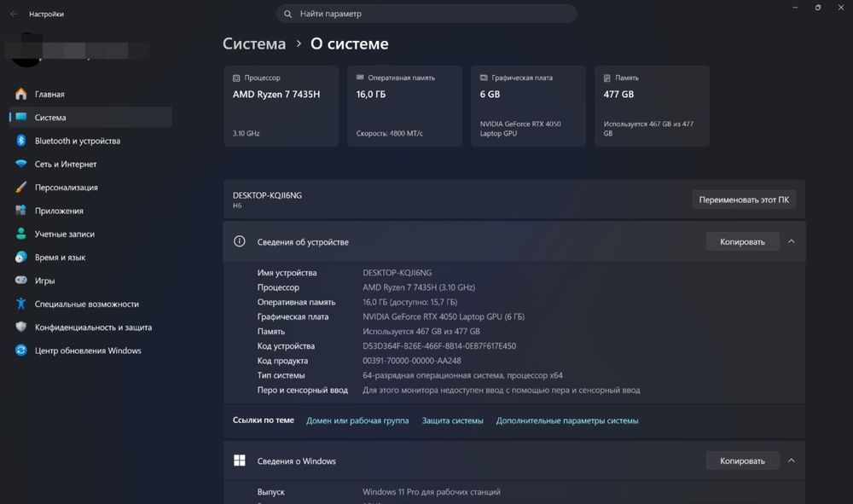Click the Privacy shield icon
The width and height of the screenshot is (853, 504).
(20, 327)
